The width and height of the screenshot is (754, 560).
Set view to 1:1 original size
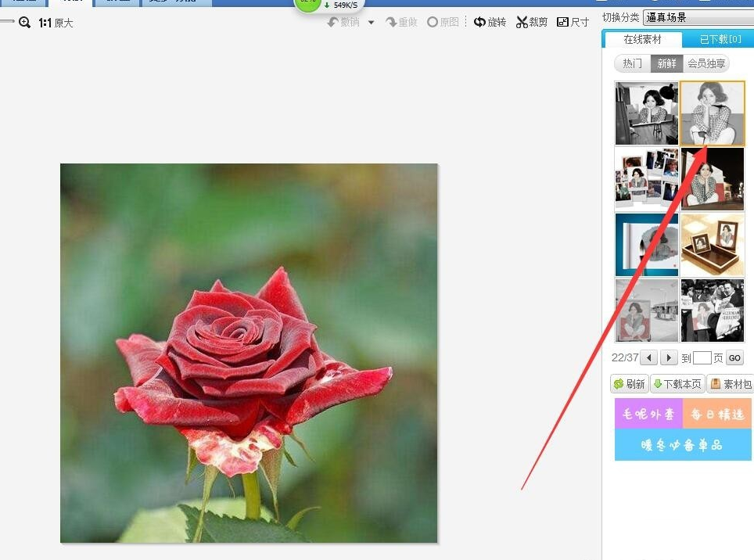56,23
